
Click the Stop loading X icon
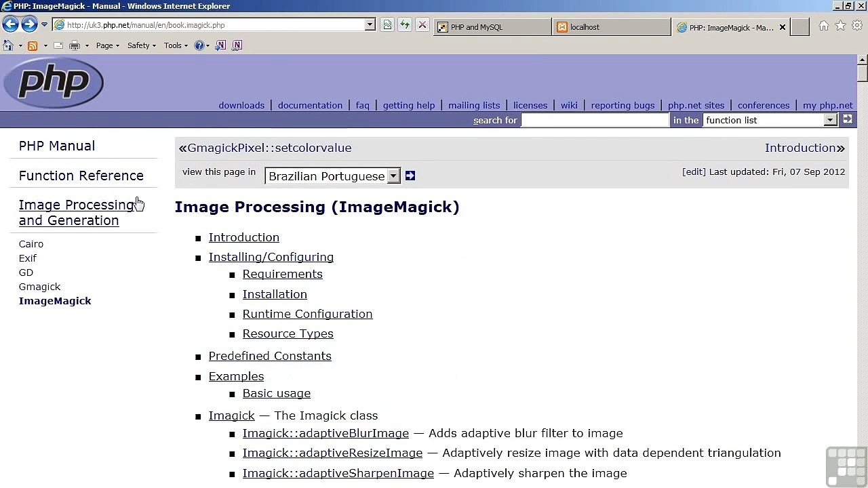422,25
